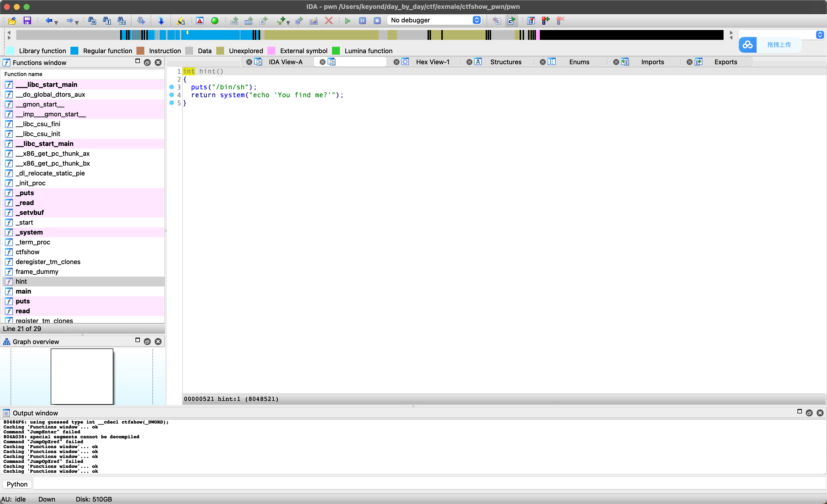Open the No debugger dropdown
The width and height of the screenshot is (827, 504).
(x=434, y=20)
